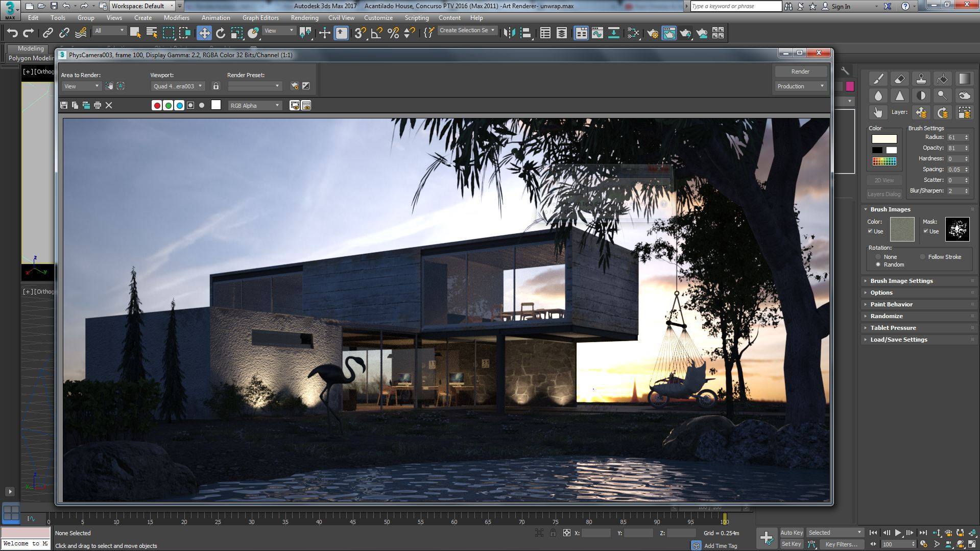Screen dimensions: 980x551
Task: Click the Save Image icon in render window
Action: tap(64, 105)
